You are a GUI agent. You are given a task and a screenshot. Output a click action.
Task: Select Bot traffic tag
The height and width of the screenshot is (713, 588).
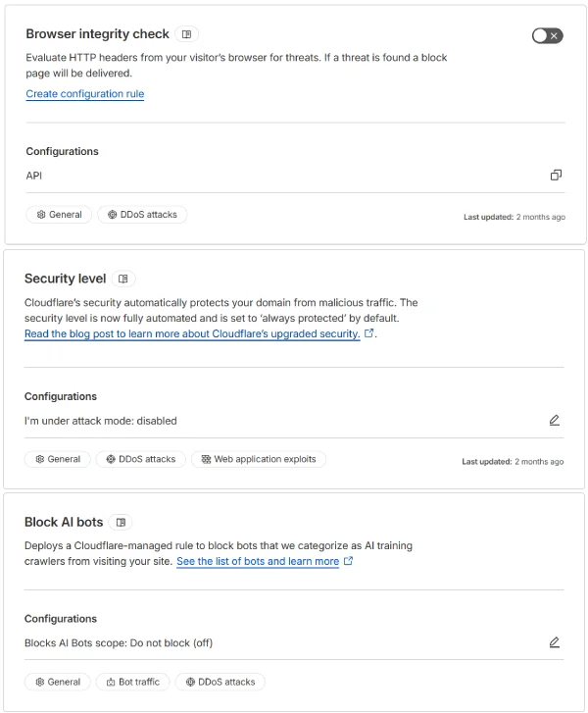(x=133, y=682)
